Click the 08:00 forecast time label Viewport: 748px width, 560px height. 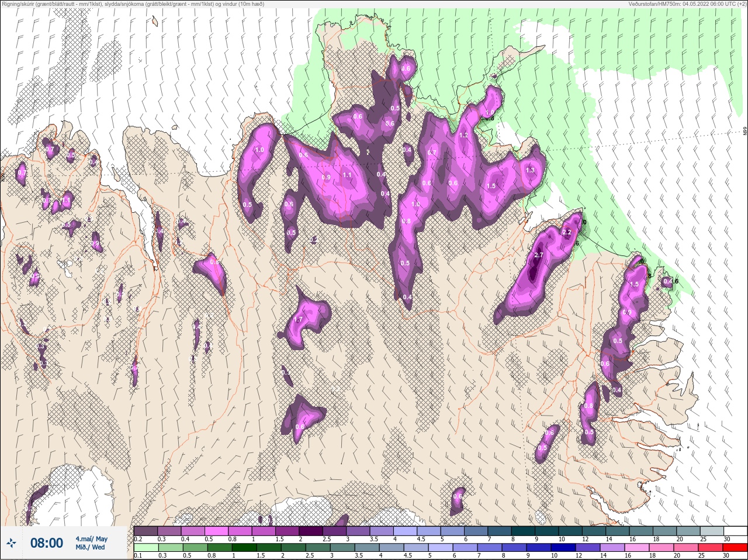pos(46,543)
